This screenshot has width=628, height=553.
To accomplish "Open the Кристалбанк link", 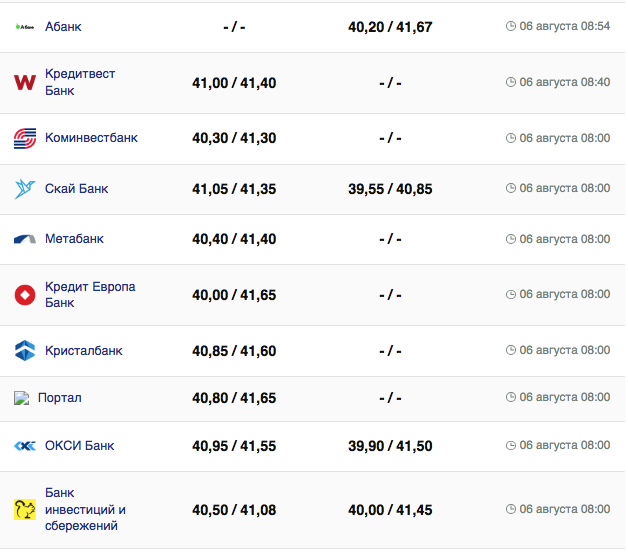I will click(84, 351).
